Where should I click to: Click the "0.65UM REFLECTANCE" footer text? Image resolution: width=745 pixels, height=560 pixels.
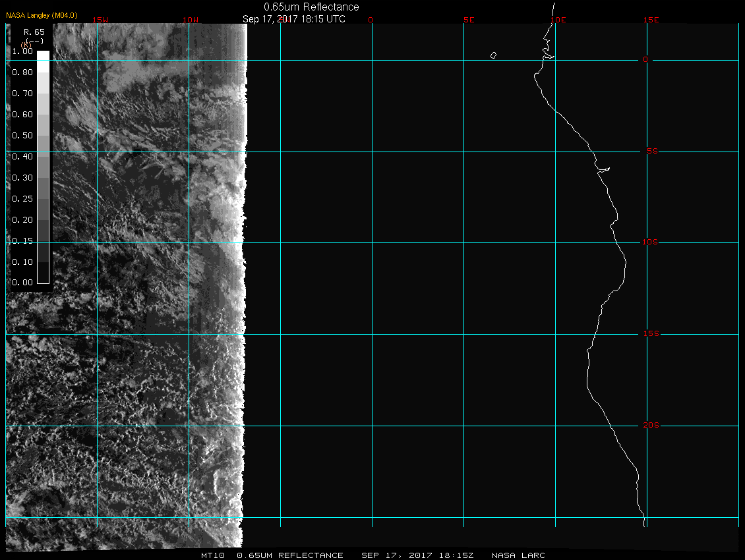[290, 555]
